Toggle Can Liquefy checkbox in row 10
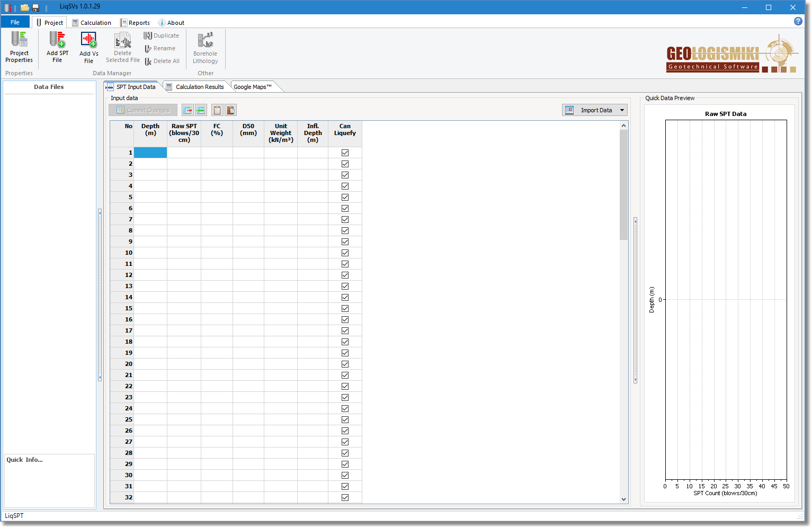Screen dimensions: 812x528 (x=345, y=253)
